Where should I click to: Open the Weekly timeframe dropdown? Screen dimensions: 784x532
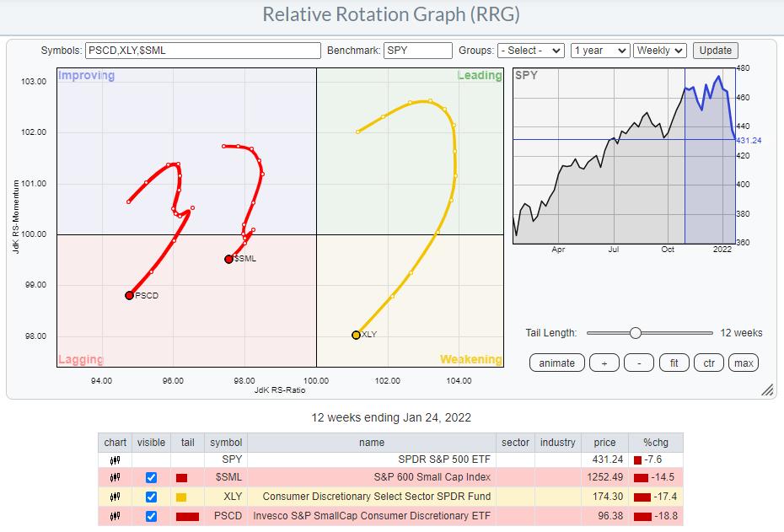[660, 51]
